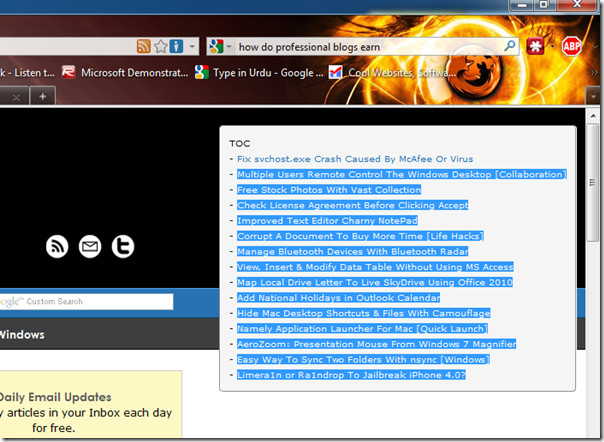Click the RSS feed icon in address bar
This screenshot has height=442, width=604.
144,46
